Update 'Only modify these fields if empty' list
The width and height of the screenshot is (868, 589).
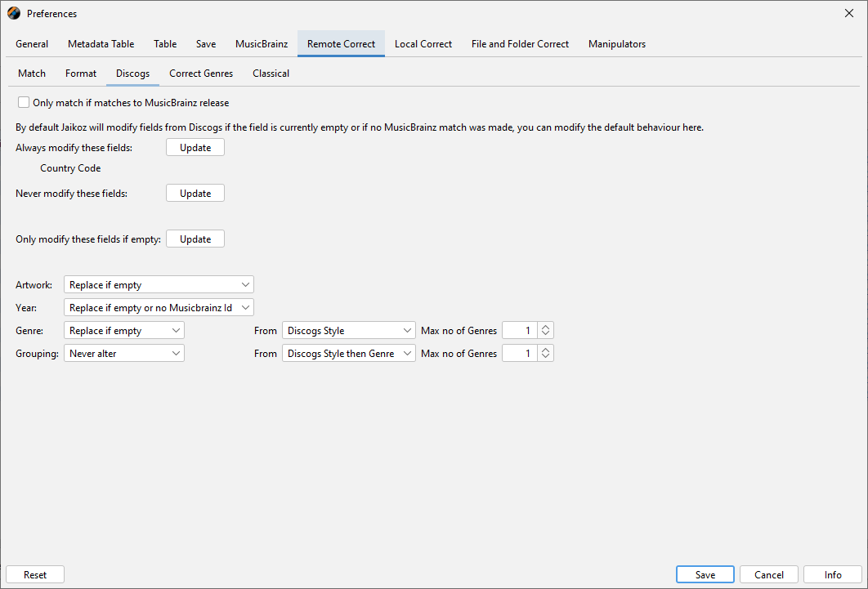point(195,239)
